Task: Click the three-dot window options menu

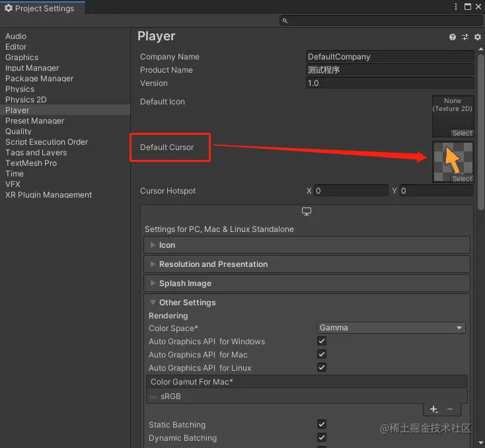Action: tap(456, 7)
